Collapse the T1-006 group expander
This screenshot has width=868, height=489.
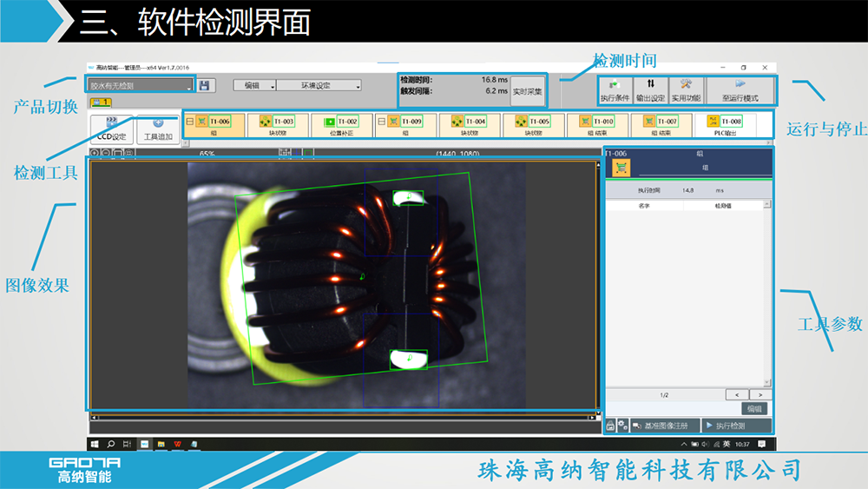[x=190, y=122]
